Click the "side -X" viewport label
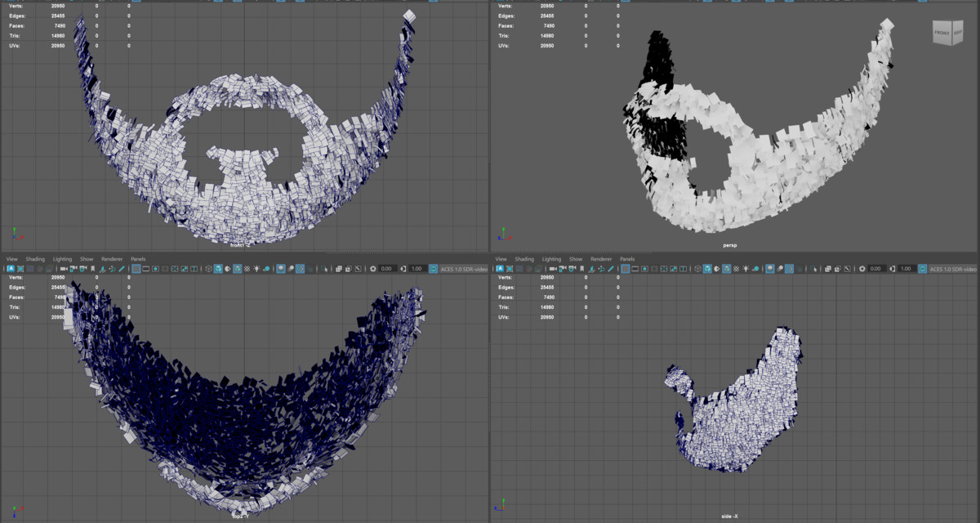The image size is (980, 523). [x=729, y=516]
